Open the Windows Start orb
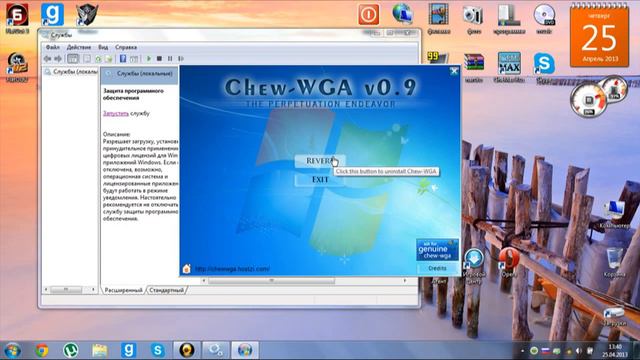Image resolution: width=640 pixels, height=360 pixels. [x=12, y=350]
